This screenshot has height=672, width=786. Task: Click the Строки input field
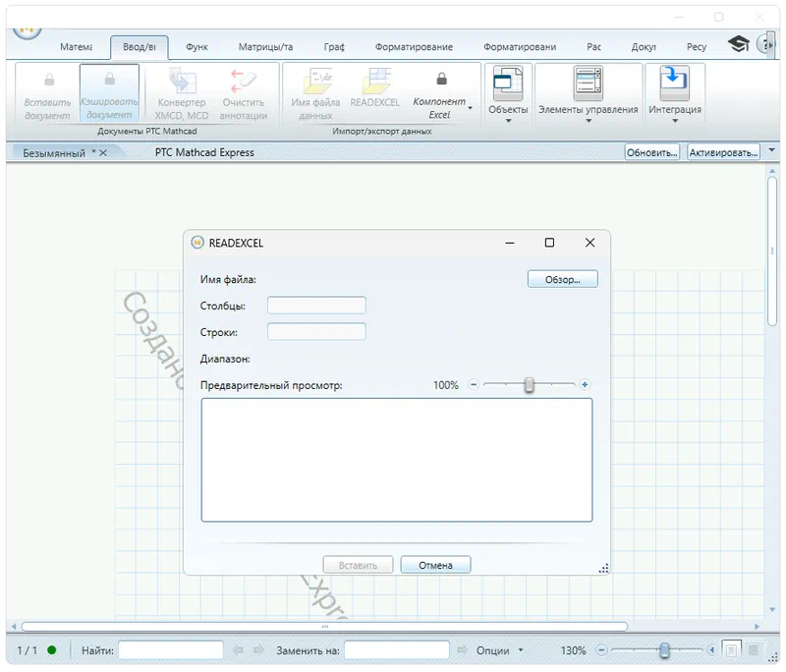316,332
